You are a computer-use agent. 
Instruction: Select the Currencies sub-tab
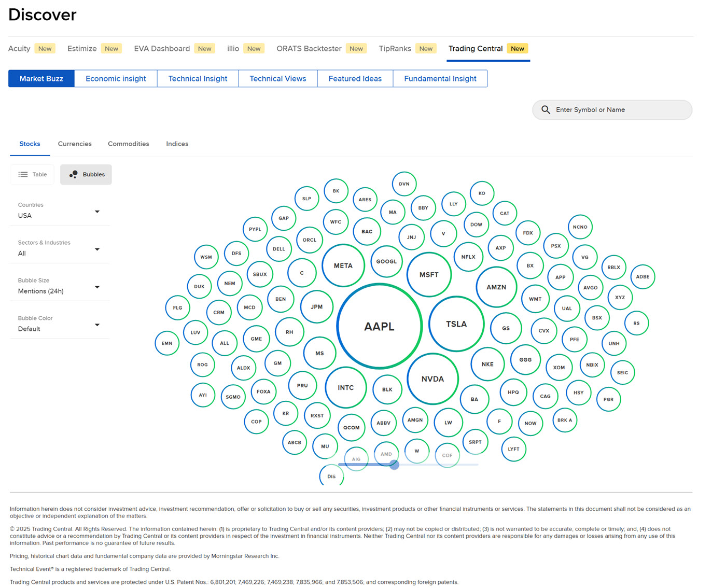(x=75, y=144)
